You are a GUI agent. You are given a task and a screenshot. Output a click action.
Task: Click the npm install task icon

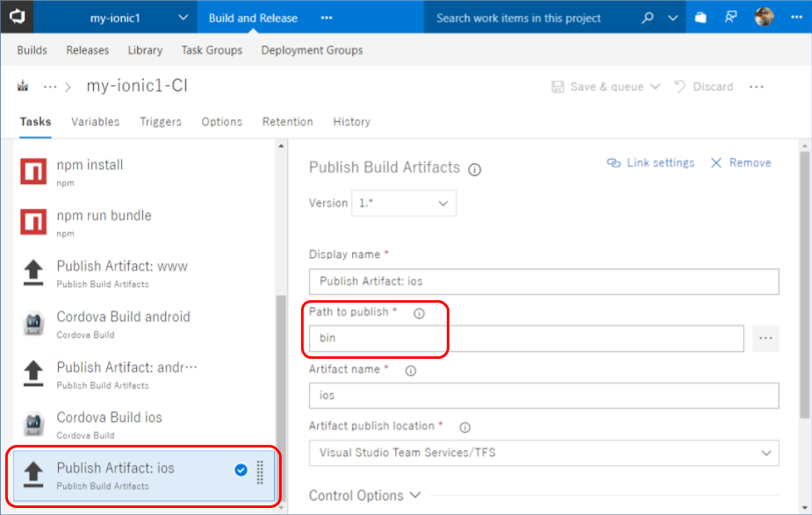coord(33,171)
